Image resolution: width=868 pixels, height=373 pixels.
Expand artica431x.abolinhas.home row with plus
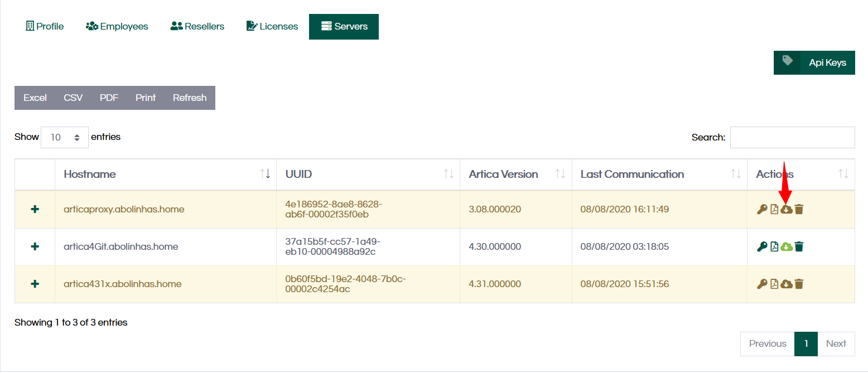(x=35, y=284)
